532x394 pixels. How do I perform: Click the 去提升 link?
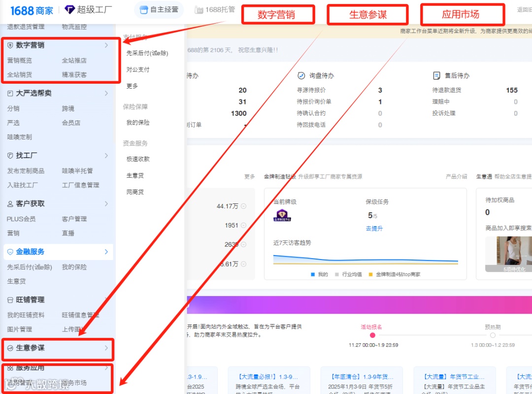tap(374, 229)
